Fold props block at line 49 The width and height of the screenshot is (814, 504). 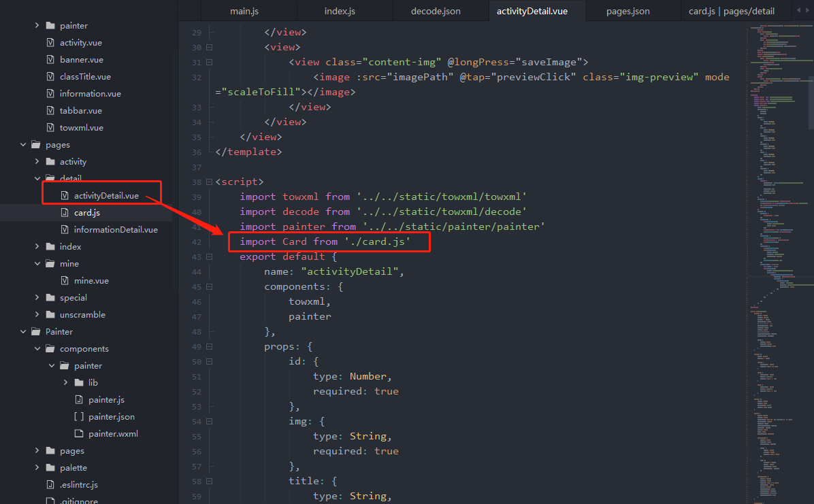pos(209,347)
